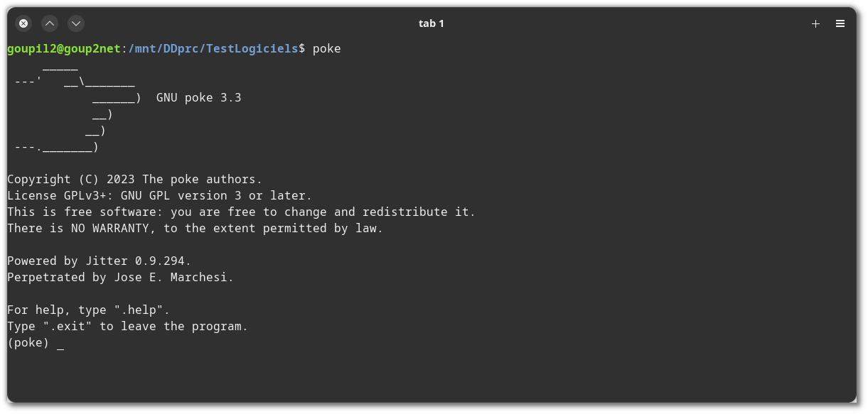Click the Type ".exit" to leave line
Image resolution: width=868 pixels, height=414 pixels.
pos(128,327)
